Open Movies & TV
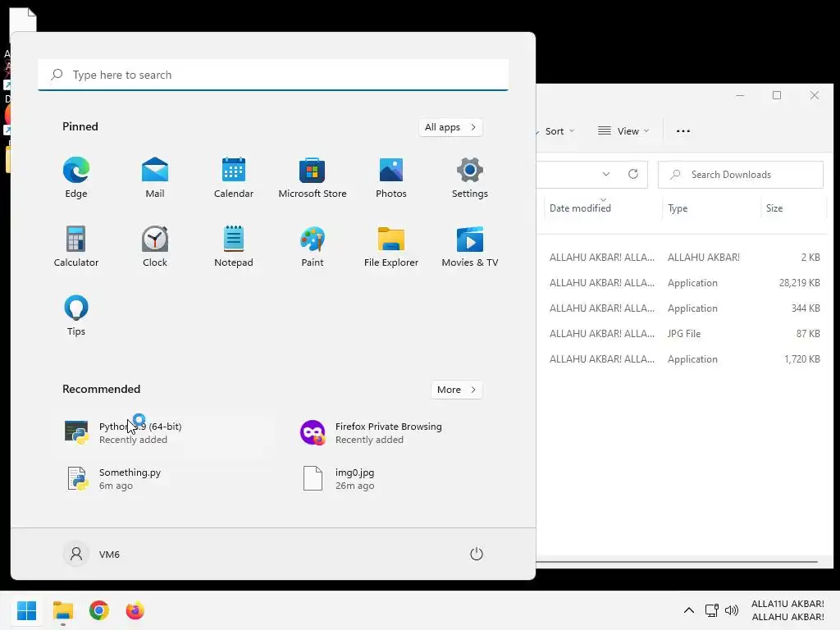Image resolution: width=840 pixels, height=630 pixels. coord(470,246)
